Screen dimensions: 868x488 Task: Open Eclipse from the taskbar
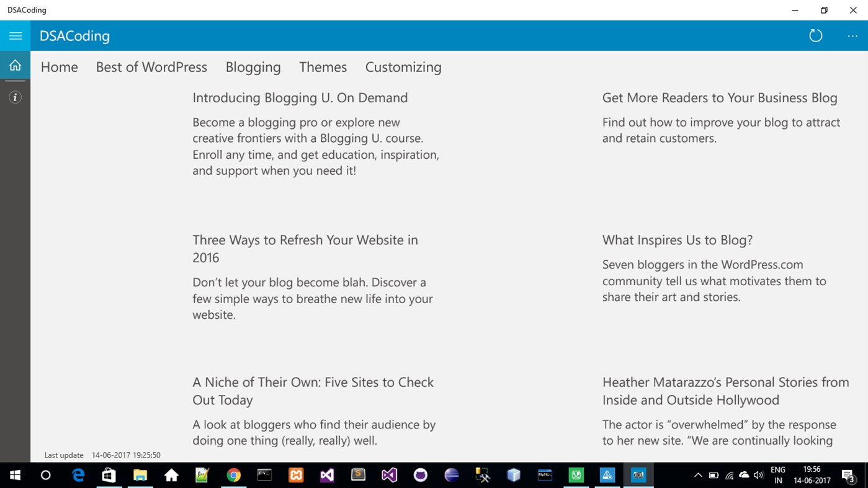(451, 476)
